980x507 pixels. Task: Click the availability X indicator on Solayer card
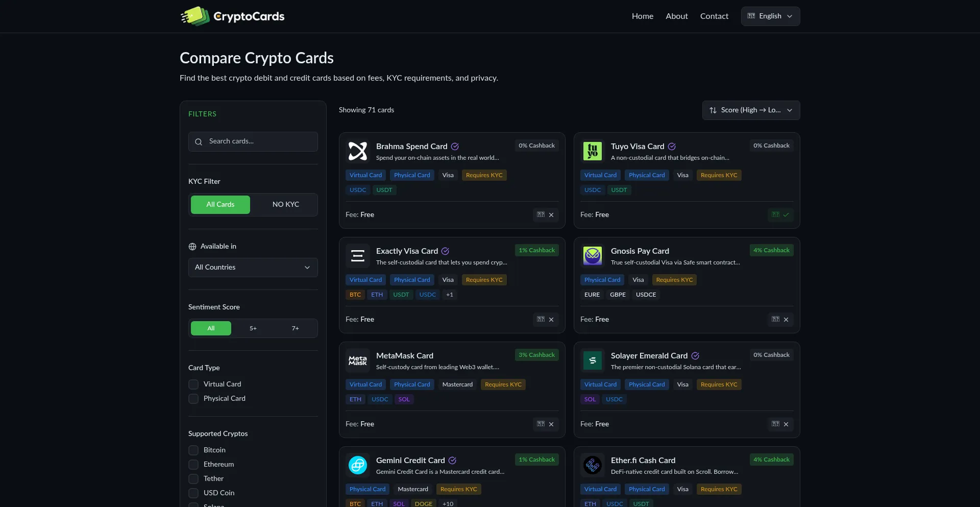click(780, 424)
